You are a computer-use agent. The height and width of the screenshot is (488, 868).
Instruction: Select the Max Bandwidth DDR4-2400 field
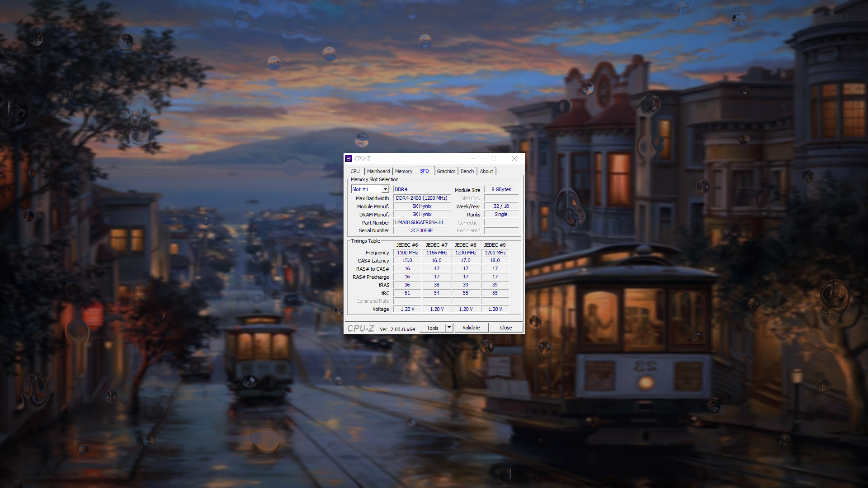421,198
